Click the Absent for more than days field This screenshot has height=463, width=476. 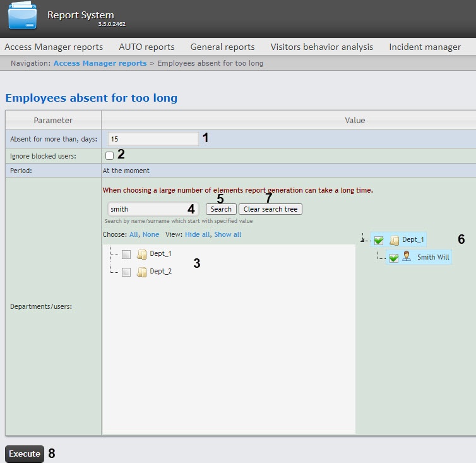(153, 138)
